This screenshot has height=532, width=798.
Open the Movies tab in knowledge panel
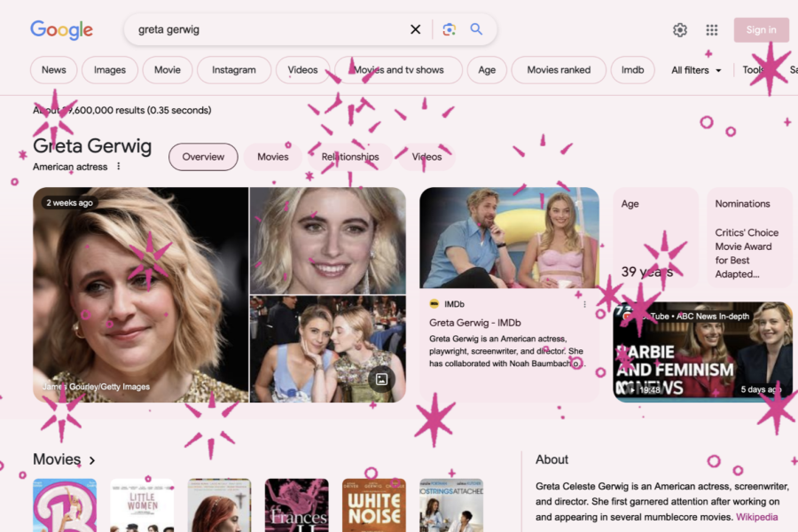tap(272, 157)
